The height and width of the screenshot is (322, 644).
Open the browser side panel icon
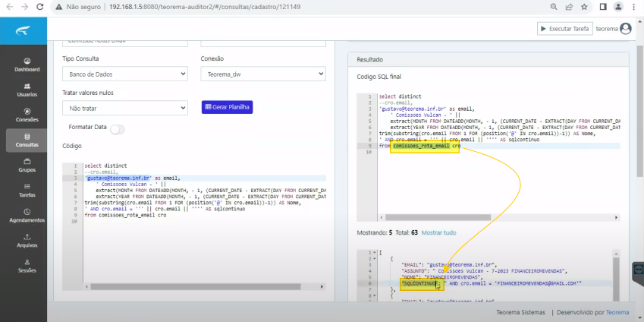click(603, 7)
